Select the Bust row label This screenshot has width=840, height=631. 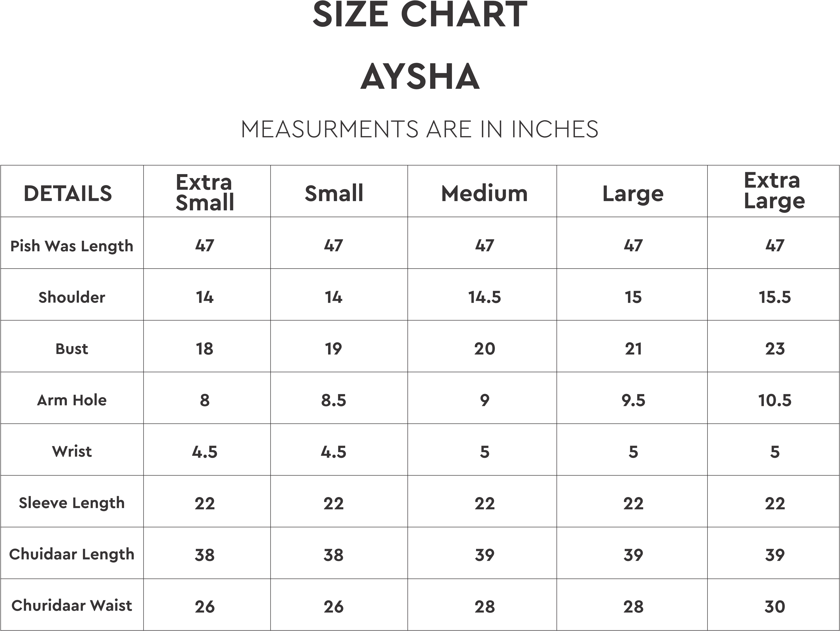click(x=72, y=349)
